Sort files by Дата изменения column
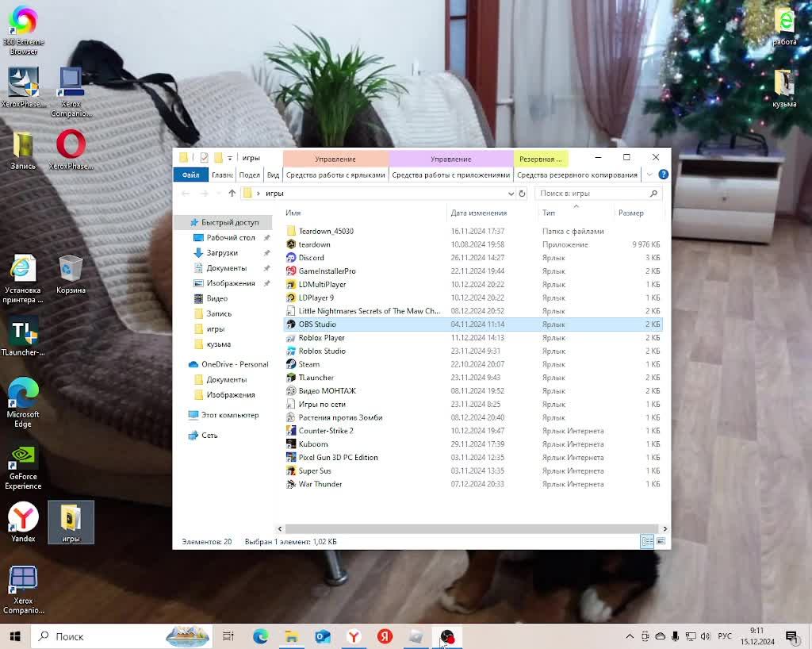812x649 pixels. (492, 213)
